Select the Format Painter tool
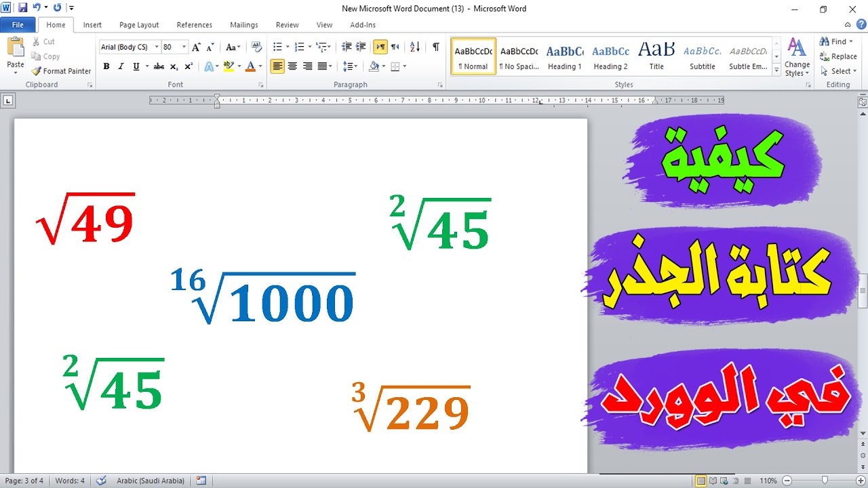This screenshot has height=488, width=868. [60, 71]
